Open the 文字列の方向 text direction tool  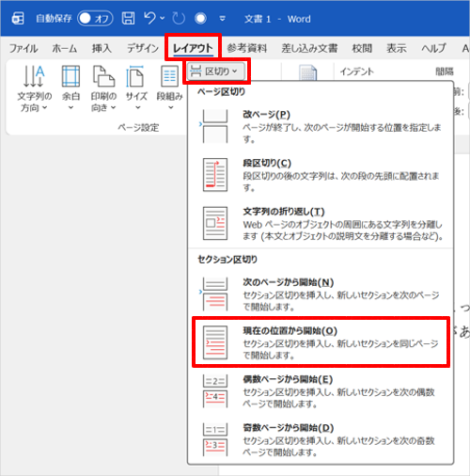point(34,89)
